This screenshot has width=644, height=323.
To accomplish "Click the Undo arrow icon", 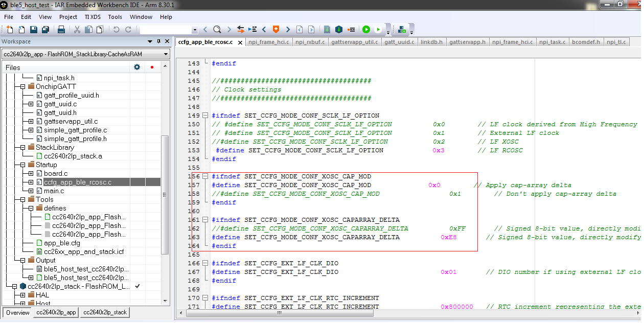I will coord(116,30).
